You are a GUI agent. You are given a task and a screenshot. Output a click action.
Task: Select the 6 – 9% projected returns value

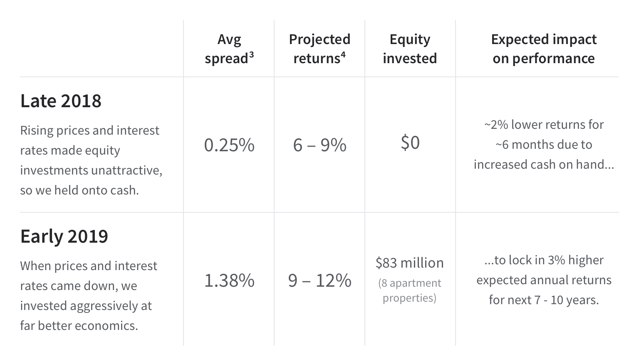pyautogui.click(x=319, y=145)
